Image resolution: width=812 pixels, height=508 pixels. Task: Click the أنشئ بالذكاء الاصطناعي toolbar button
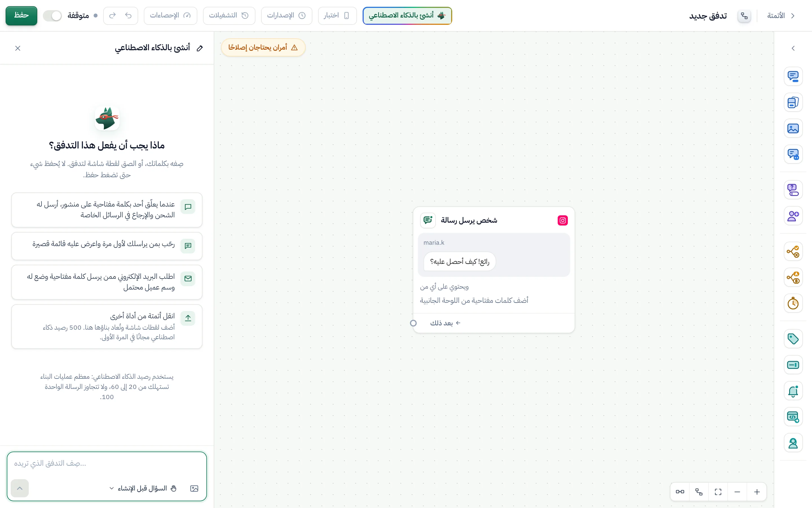(x=407, y=16)
